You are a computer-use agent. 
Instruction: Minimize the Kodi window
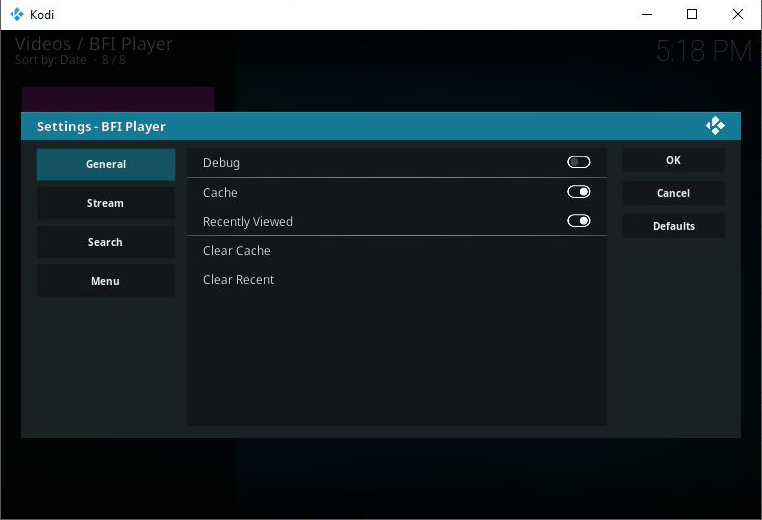pos(645,15)
